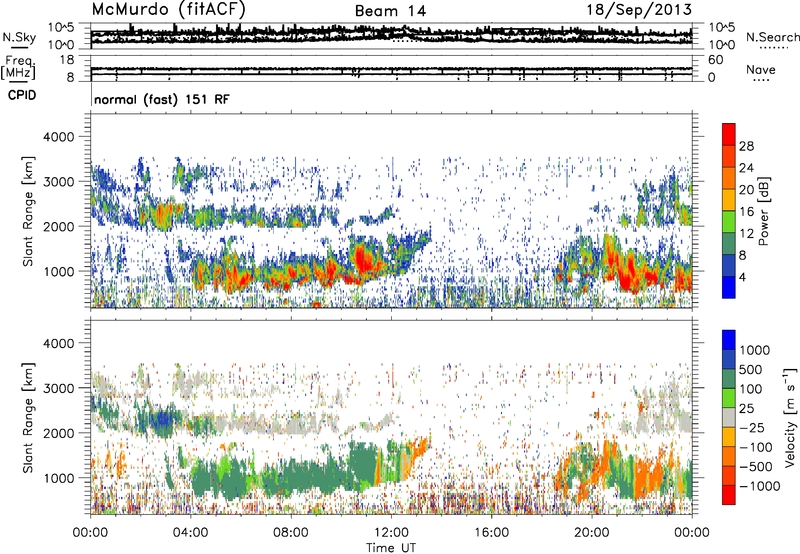Click the -1000 label on velocity colorbar

pyautogui.click(x=759, y=486)
